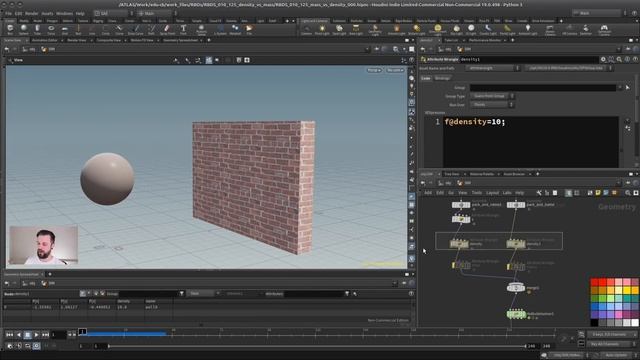Open the Run Over dropdown

[492, 104]
